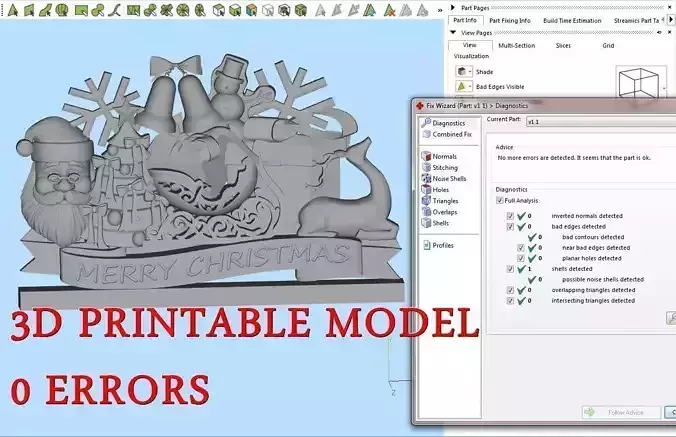The width and height of the screenshot is (676, 437).
Task: Select the rectangular window marking tool
Action: coord(81,10)
